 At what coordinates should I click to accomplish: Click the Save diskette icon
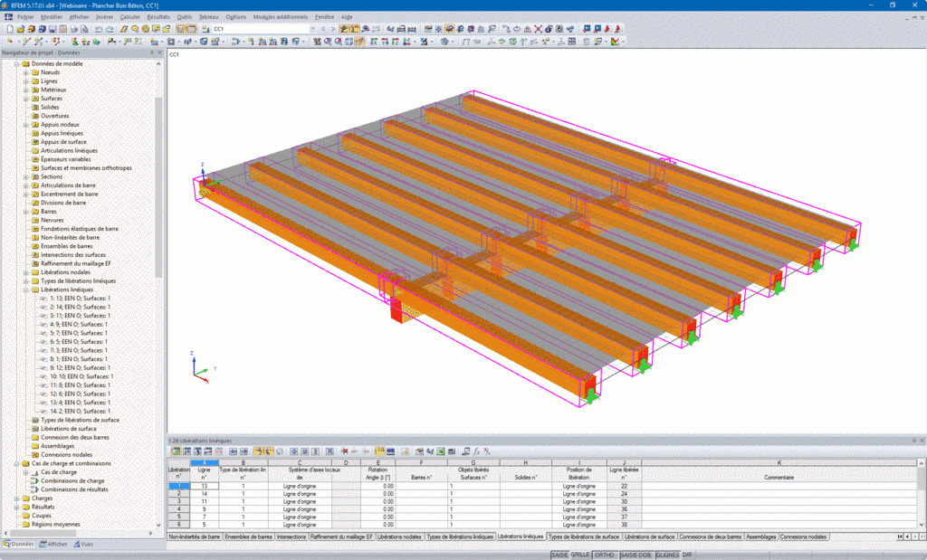(x=52, y=28)
